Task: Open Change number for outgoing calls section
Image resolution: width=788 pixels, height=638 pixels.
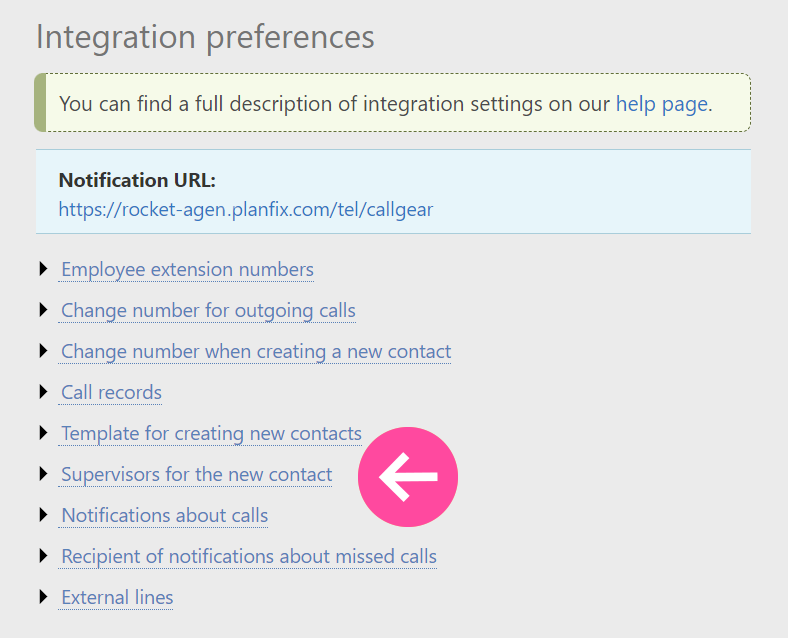Action: (209, 311)
